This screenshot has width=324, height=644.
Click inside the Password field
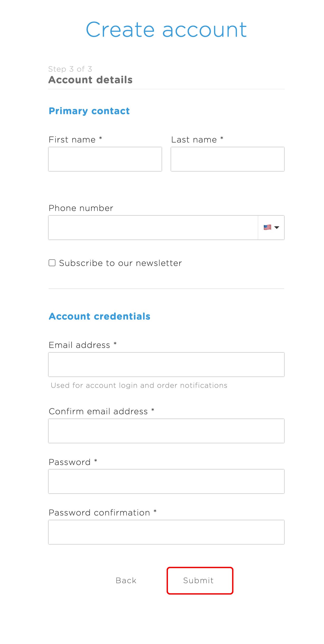point(166,481)
